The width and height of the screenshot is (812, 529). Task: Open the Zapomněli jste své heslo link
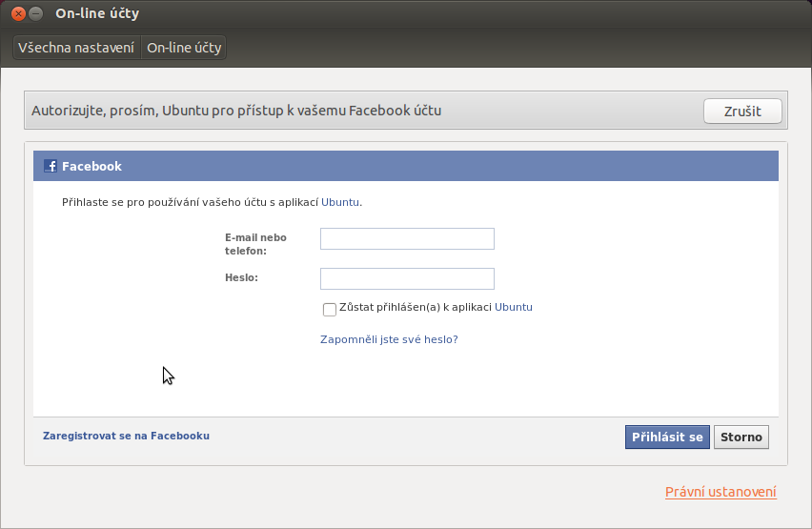[x=389, y=339]
